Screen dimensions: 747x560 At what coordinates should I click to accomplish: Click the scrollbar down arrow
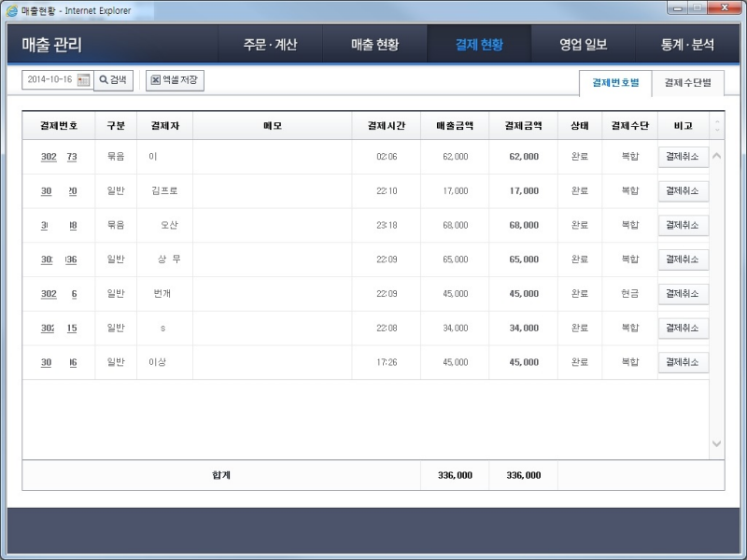coord(716,444)
